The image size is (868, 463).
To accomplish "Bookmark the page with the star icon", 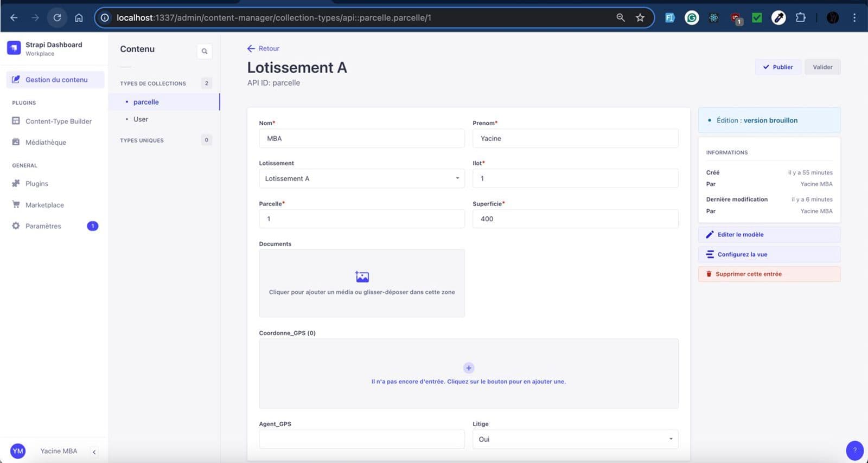I will point(640,18).
